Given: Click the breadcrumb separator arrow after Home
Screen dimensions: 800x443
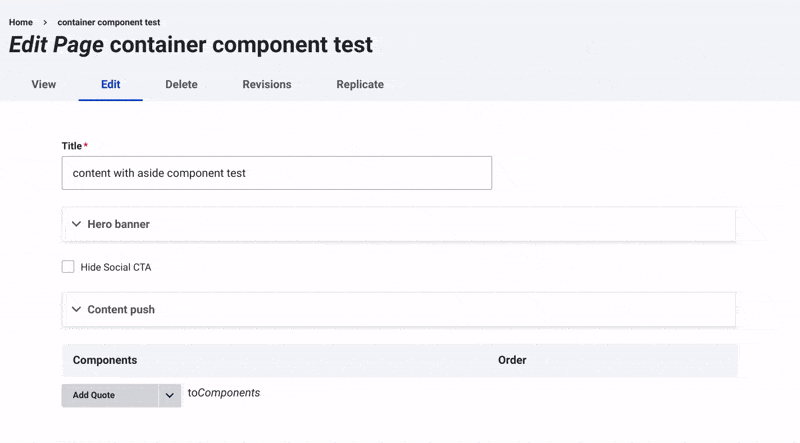Looking at the screenshot, I should [45, 22].
